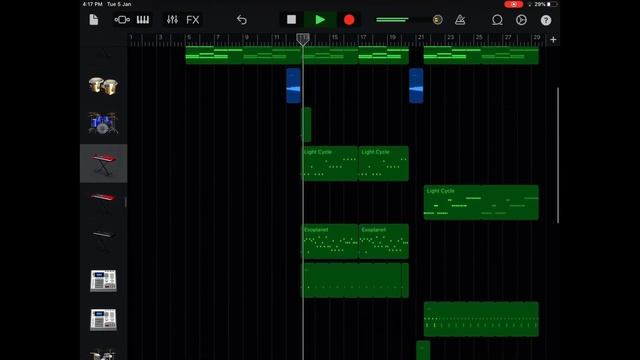The image size is (640, 360).
Task: Start recording with the red record button
Action: [x=349, y=20]
